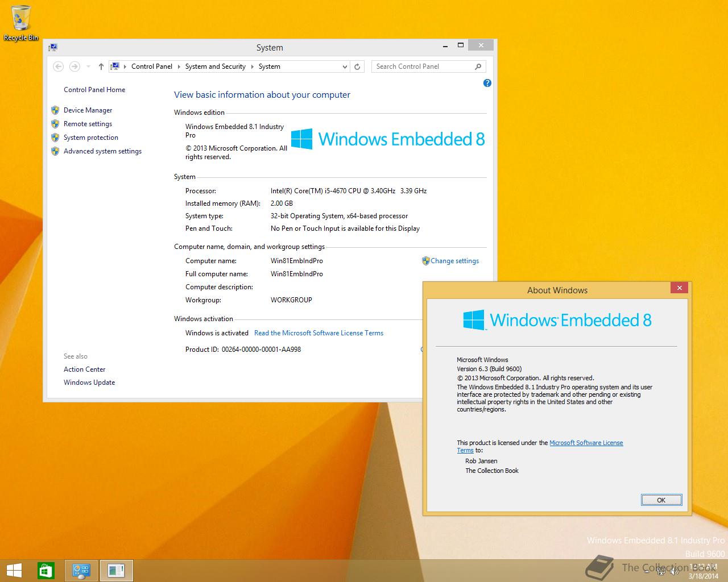Click licensee name Rob Jansen

coord(481,461)
